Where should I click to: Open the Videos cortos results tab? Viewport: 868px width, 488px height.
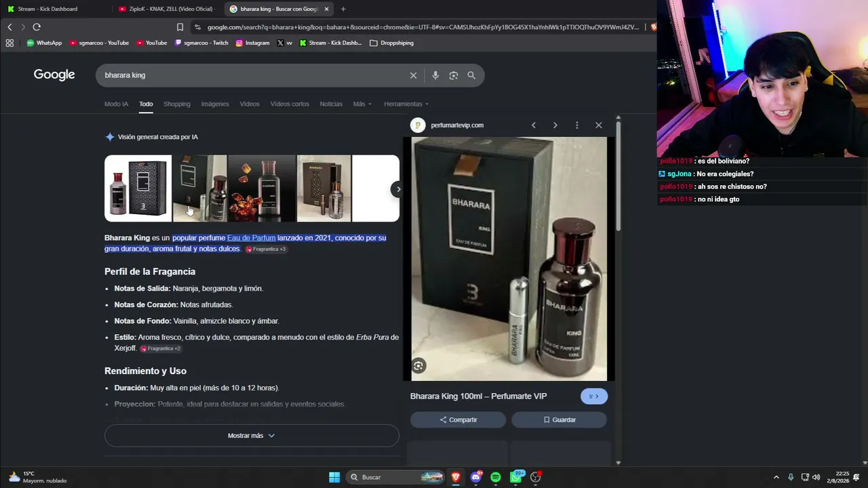290,104
